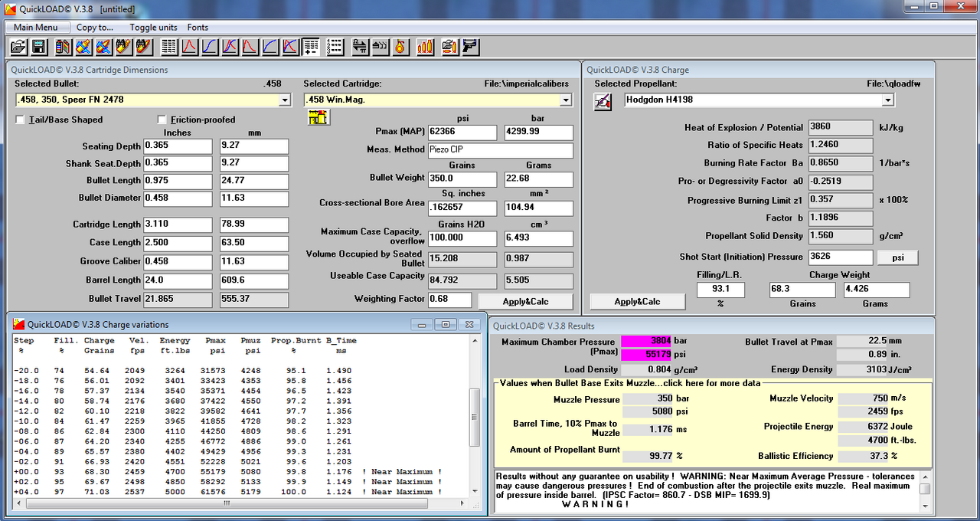The height and width of the screenshot is (521, 980).
Task: Click propellant icon beside Hodgdon H4198
Action: pyautogui.click(x=603, y=100)
